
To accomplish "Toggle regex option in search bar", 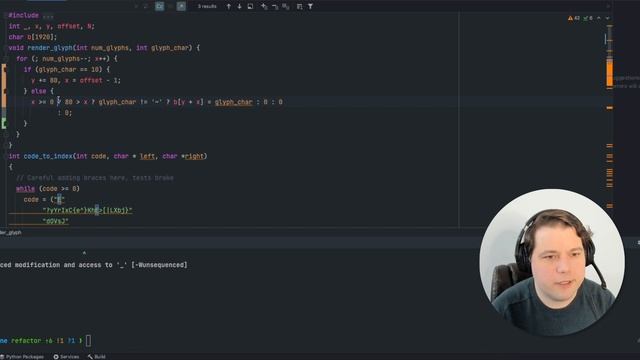I will (181, 6).
